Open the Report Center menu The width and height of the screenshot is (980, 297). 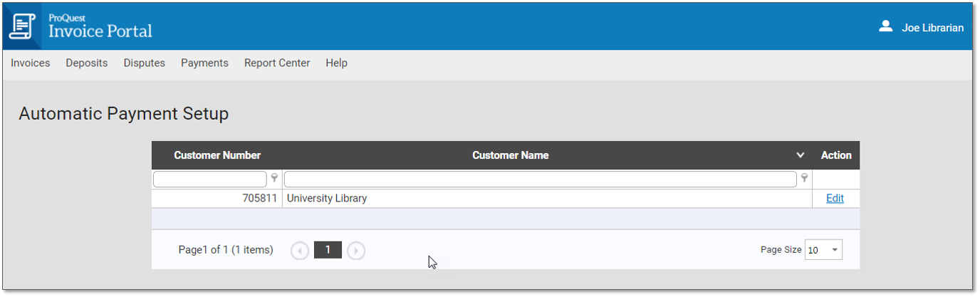[x=277, y=63]
